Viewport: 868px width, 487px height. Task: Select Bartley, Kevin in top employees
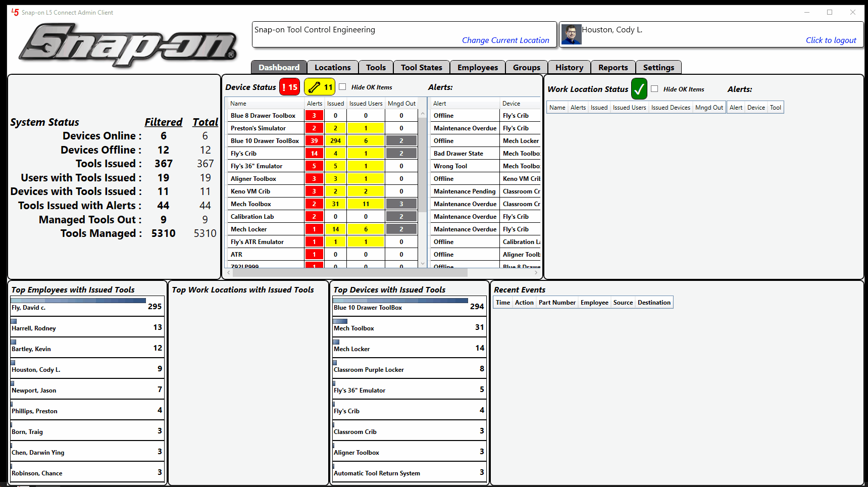87,348
